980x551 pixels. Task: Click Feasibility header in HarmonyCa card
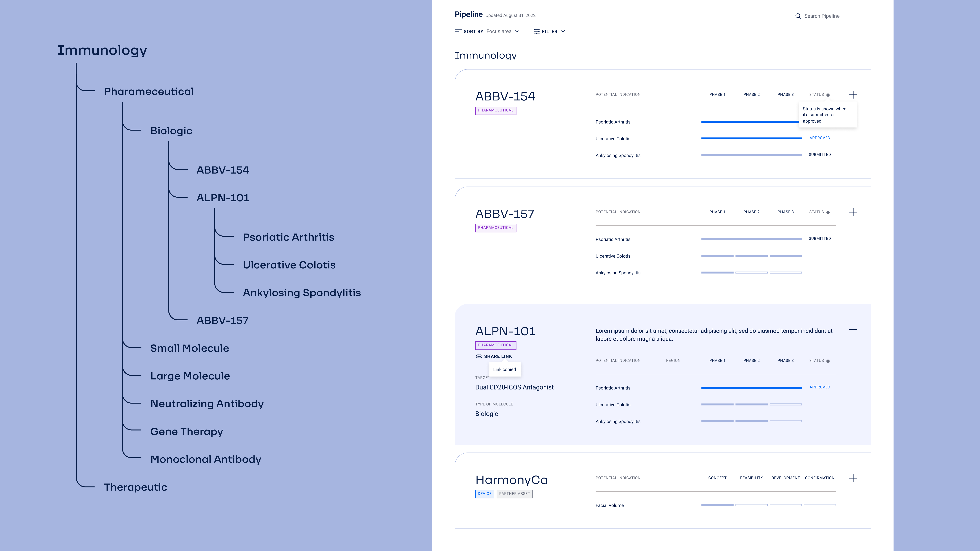751,478
